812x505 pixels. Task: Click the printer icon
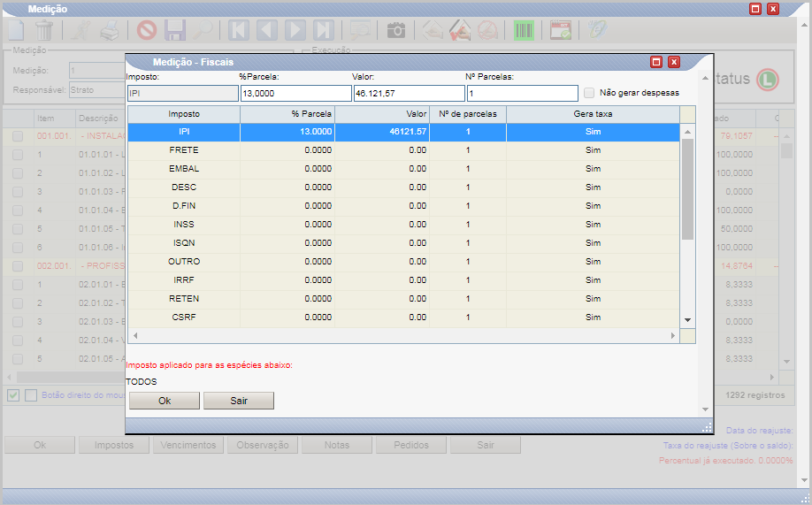tap(110, 30)
